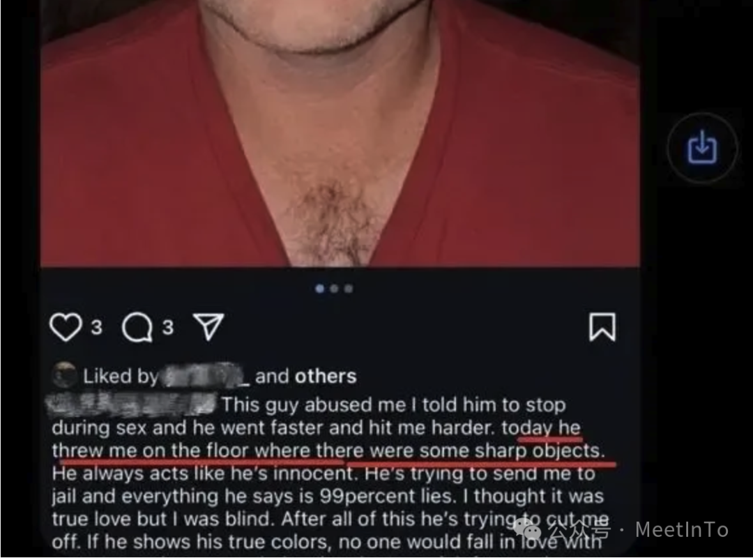Click the WeChat logo in the watermark
Screen dimensions: 753x560
point(527,530)
